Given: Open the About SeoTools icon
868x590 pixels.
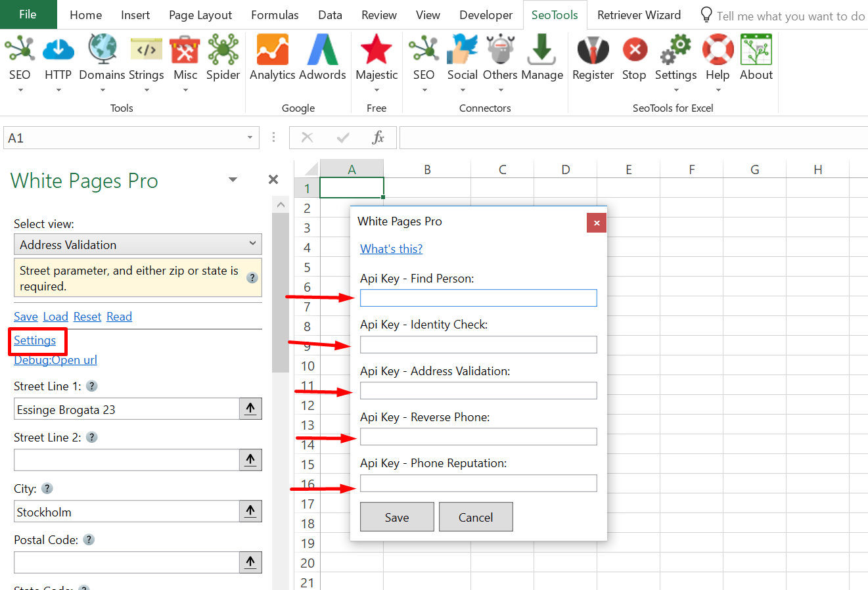Looking at the screenshot, I should click(x=756, y=50).
